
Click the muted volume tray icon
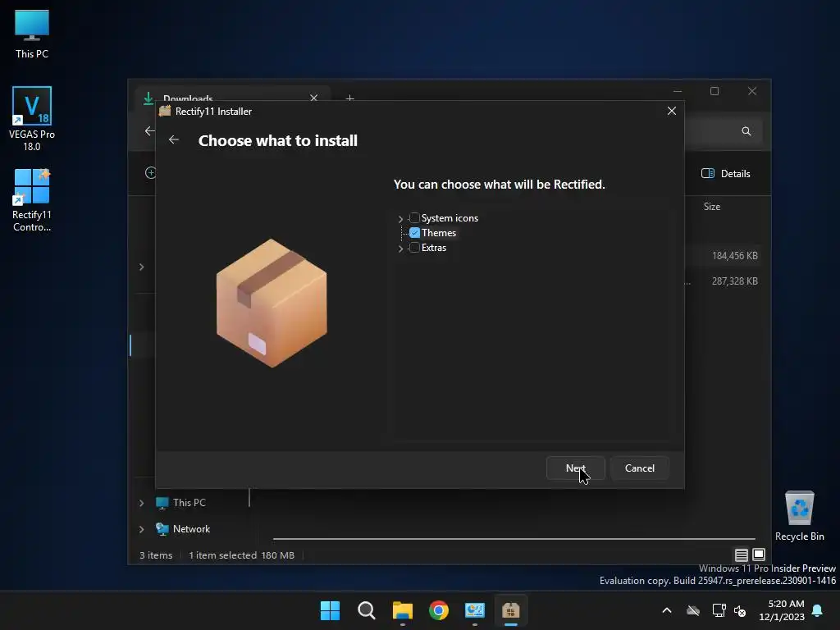tap(740, 610)
